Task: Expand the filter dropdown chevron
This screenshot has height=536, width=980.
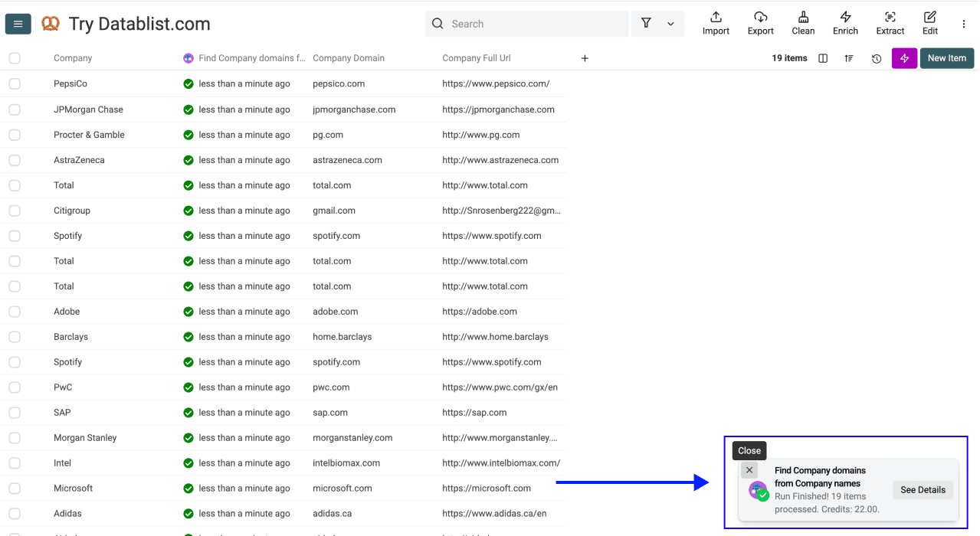Action: [670, 24]
